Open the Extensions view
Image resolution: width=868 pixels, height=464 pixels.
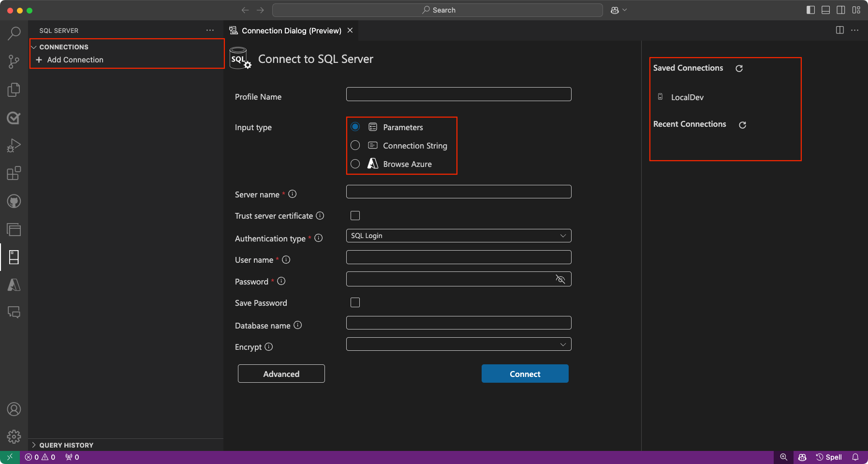pyautogui.click(x=14, y=173)
